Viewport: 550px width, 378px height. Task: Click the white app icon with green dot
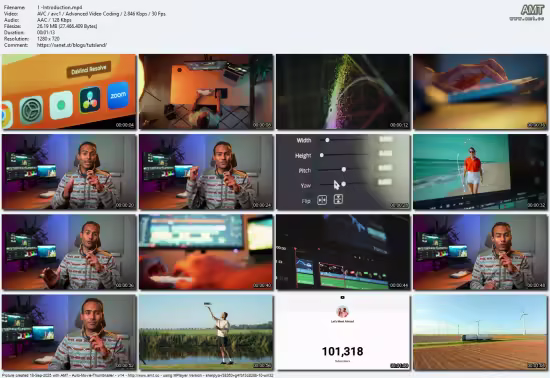(x=61, y=104)
